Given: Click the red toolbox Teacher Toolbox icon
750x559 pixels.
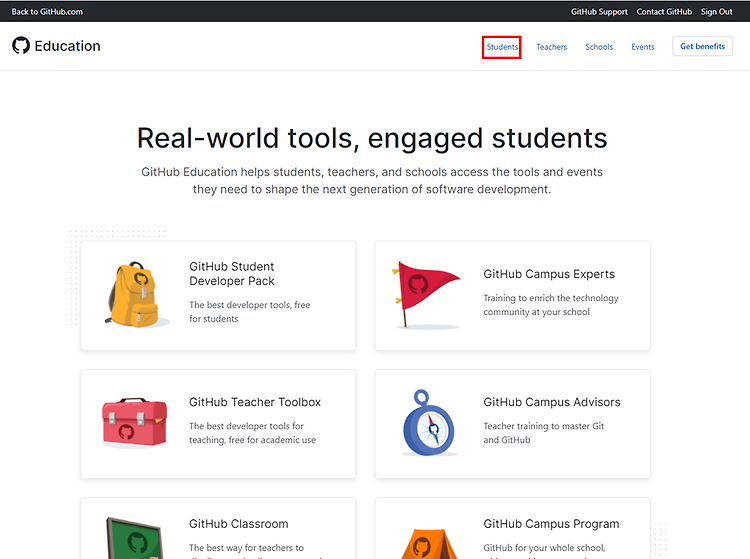Looking at the screenshot, I should point(135,422).
